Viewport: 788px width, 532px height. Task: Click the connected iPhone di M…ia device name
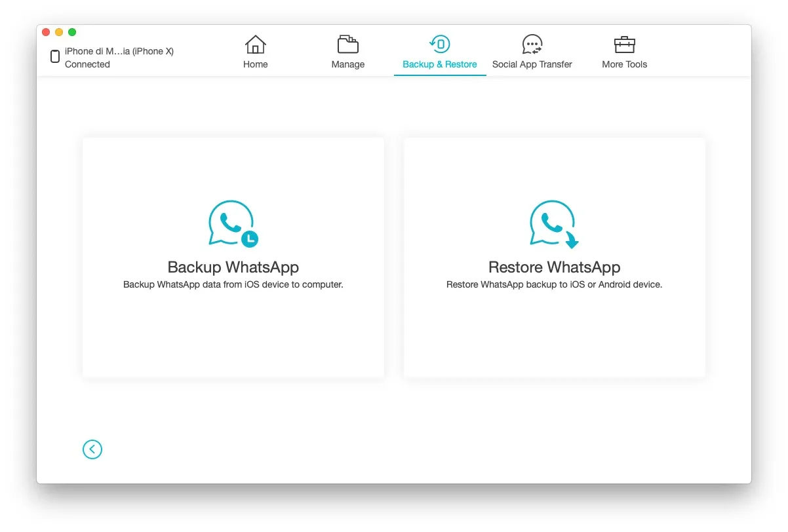pyautogui.click(x=118, y=50)
